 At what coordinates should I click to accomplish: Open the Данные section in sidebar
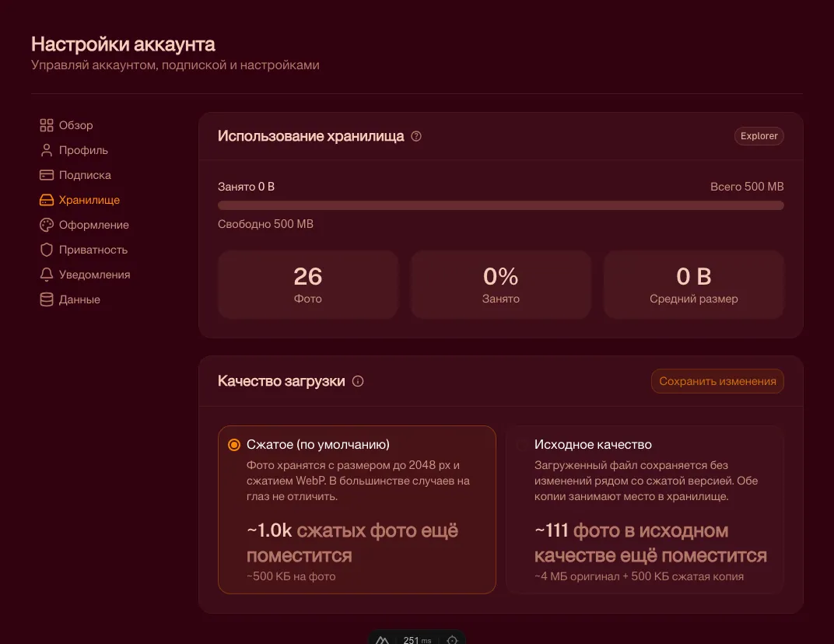[70, 299]
